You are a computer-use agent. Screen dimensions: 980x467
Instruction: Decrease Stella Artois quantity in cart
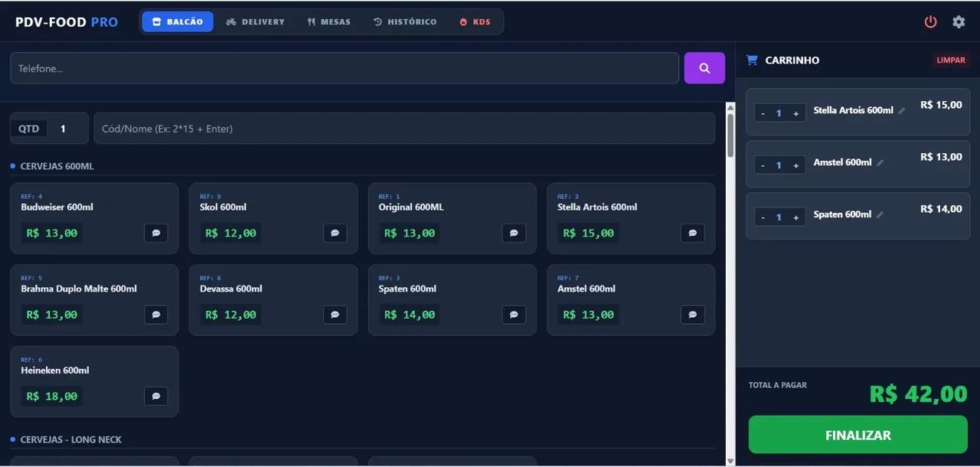tap(763, 113)
